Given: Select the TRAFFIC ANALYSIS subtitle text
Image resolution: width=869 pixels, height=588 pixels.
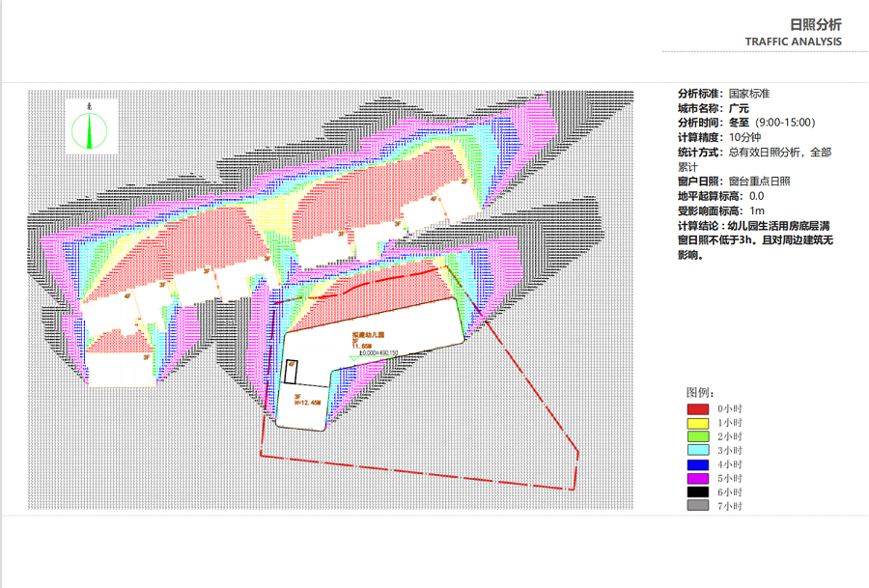Looking at the screenshot, I should coord(793,42).
